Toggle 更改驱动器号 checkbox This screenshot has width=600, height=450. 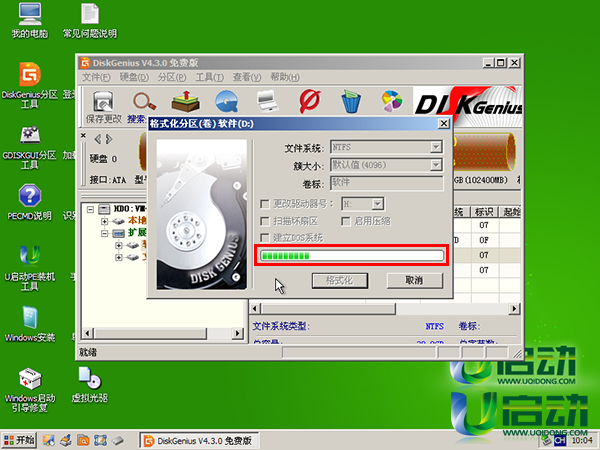pyautogui.click(x=264, y=204)
